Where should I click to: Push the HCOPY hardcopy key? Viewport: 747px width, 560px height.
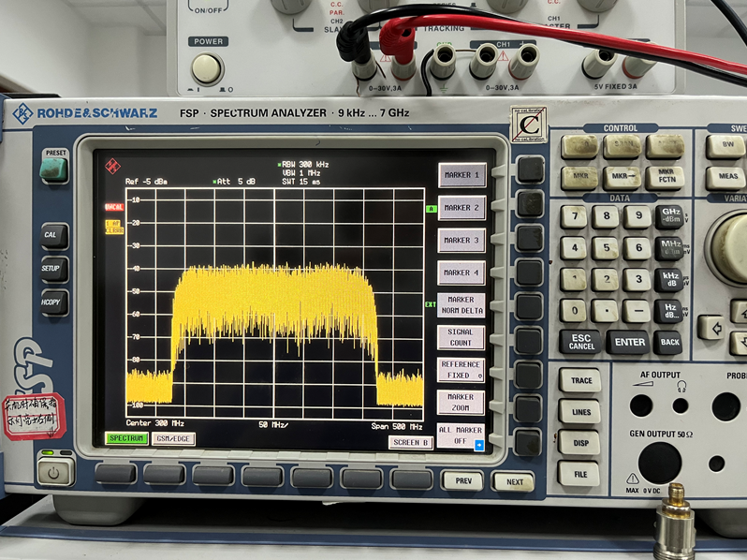[53, 302]
